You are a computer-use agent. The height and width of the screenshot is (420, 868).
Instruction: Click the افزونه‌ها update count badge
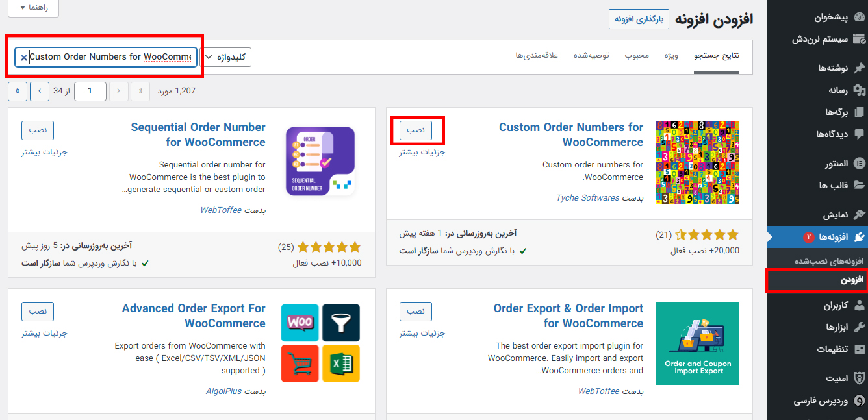tap(809, 238)
